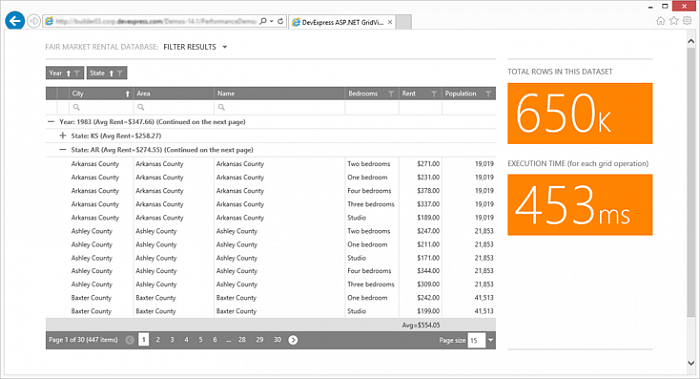The image size is (700, 379).
Task: Refresh the page with the reload icon
Action: [x=280, y=21]
